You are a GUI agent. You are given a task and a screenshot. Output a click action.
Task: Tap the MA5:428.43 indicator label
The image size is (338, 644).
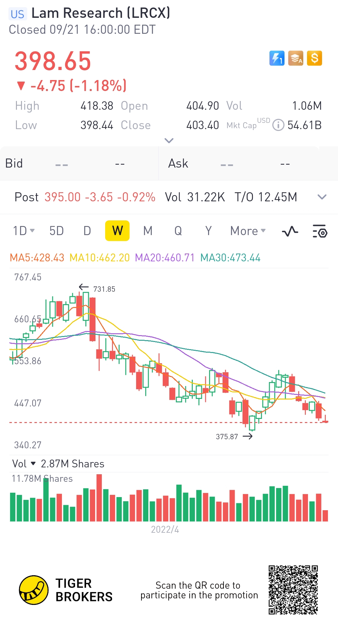[37, 258]
